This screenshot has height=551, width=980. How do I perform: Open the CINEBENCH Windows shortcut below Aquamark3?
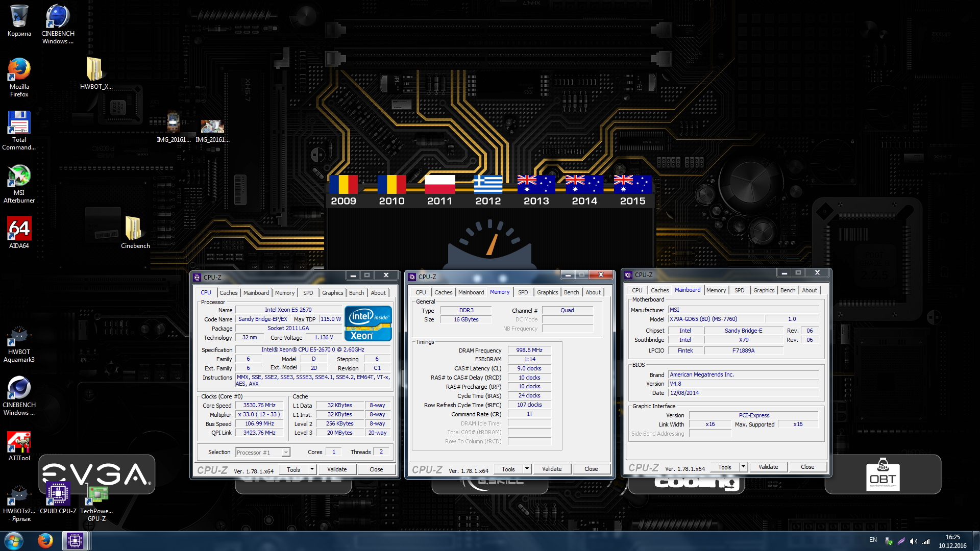[19, 395]
